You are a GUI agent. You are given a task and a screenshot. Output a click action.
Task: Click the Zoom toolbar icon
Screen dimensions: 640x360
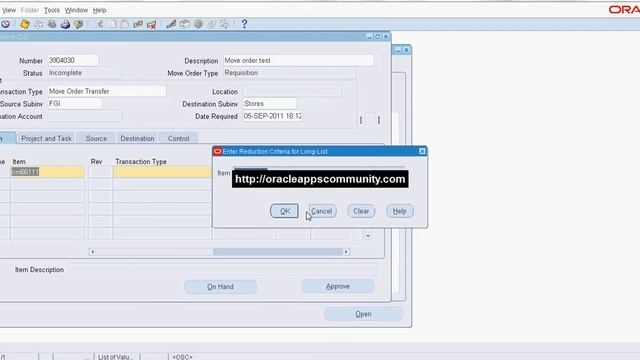184,24
